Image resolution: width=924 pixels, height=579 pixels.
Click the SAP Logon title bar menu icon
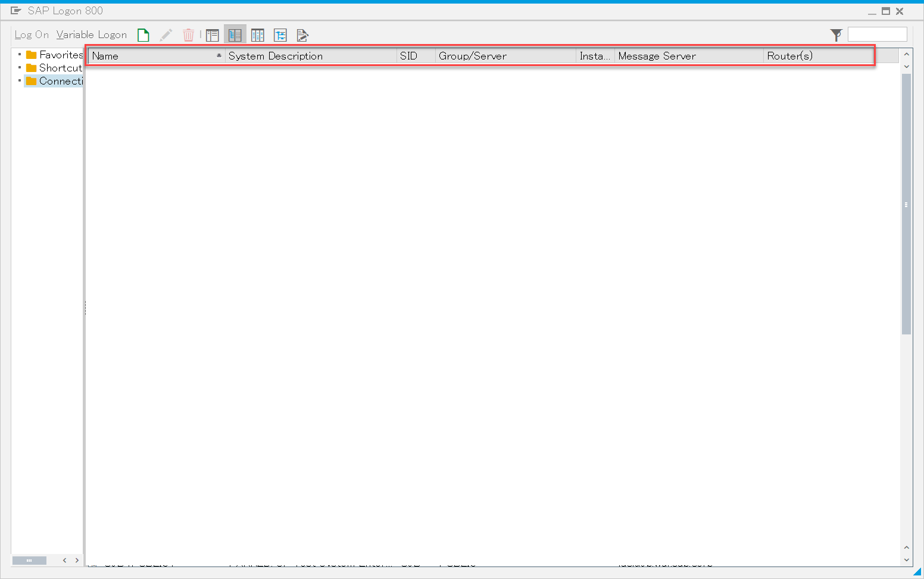[16, 11]
